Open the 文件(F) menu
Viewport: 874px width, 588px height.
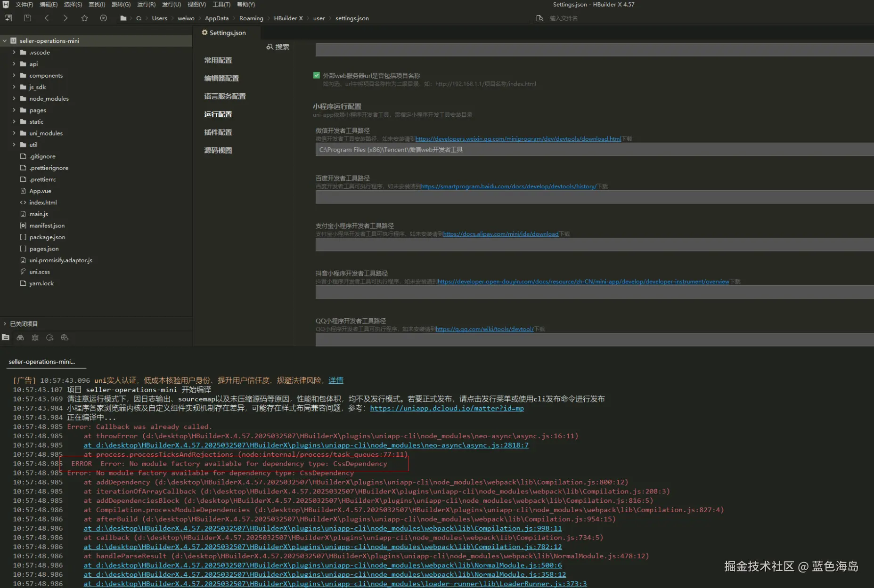24,4
